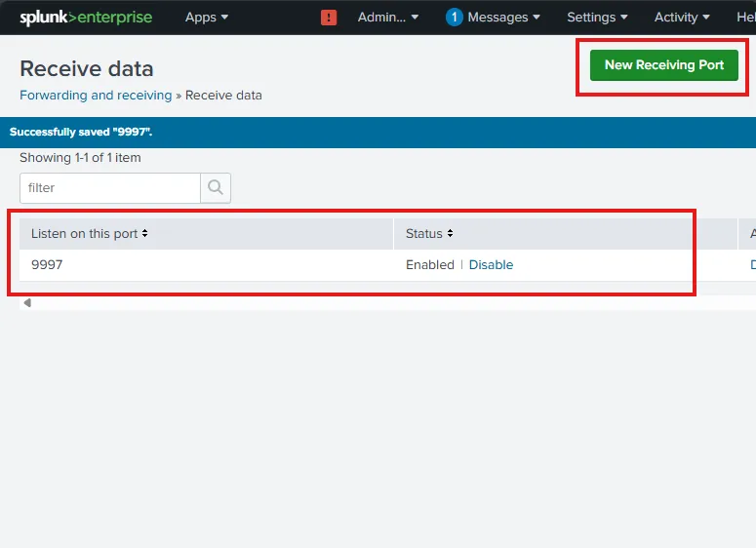Go to Forwarding and receiving breadcrumb link
The width and height of the screenshot is (756, 548).
[x=96, y=96]
